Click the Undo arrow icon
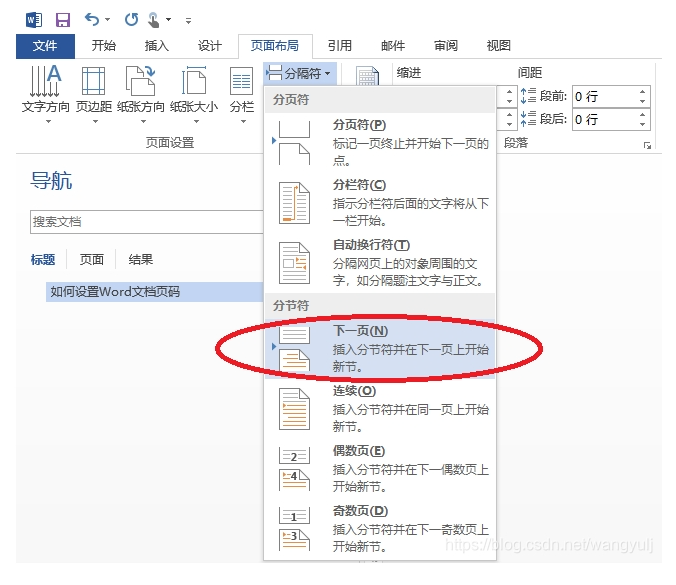The height and width of the screenshot is (585, 676). pyautogui.click(x=92, y=19)
